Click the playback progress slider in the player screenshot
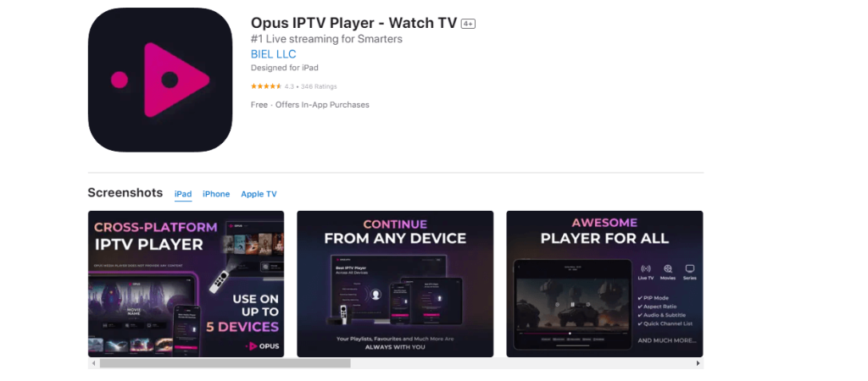The image size is (868, 381). click(x=572, y=334)
